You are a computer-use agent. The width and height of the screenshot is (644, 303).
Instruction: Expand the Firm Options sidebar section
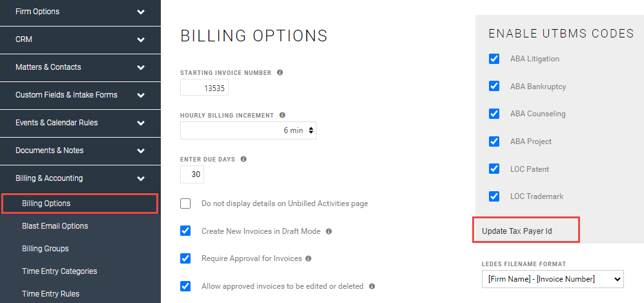[x=141, y=12]
